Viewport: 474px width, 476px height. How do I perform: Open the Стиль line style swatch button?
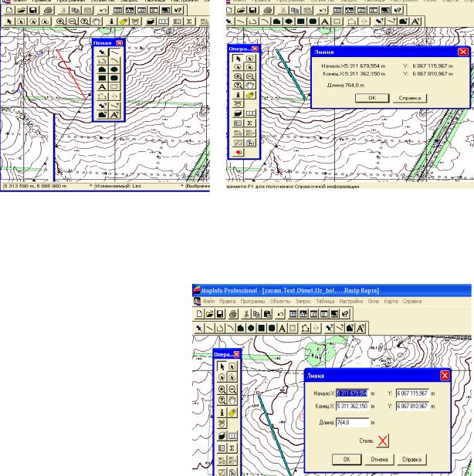point(383,441)
